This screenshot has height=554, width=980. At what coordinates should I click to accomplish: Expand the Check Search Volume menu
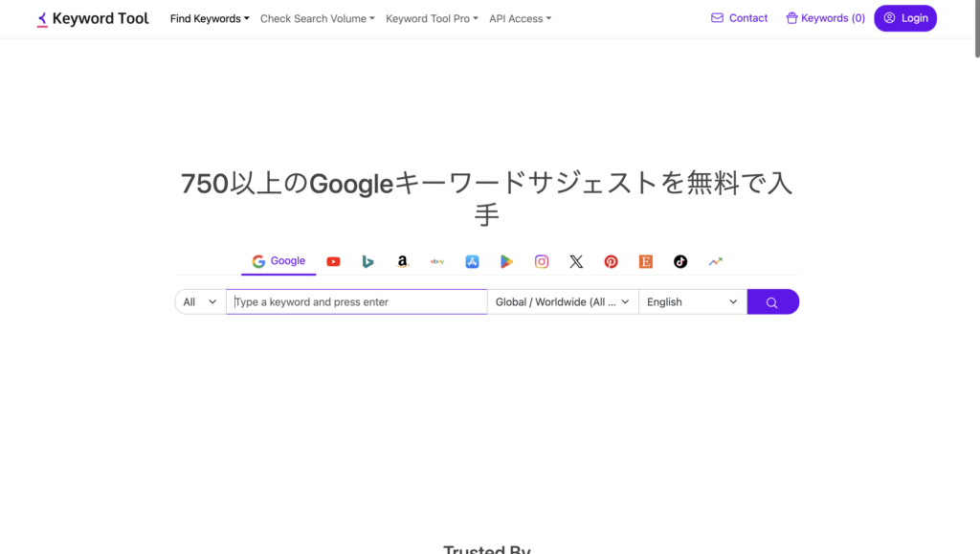(318, 19)
